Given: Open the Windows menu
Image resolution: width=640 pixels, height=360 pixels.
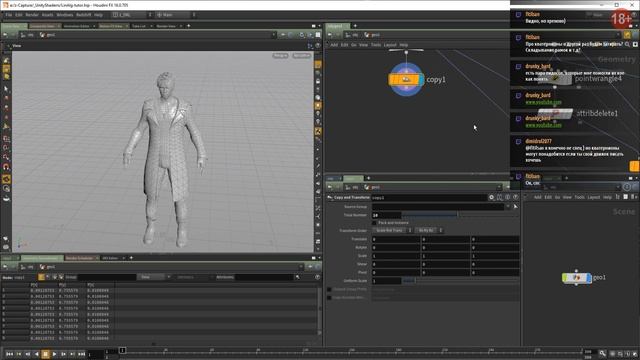Looking at the screenshot, I should point(64,15).
